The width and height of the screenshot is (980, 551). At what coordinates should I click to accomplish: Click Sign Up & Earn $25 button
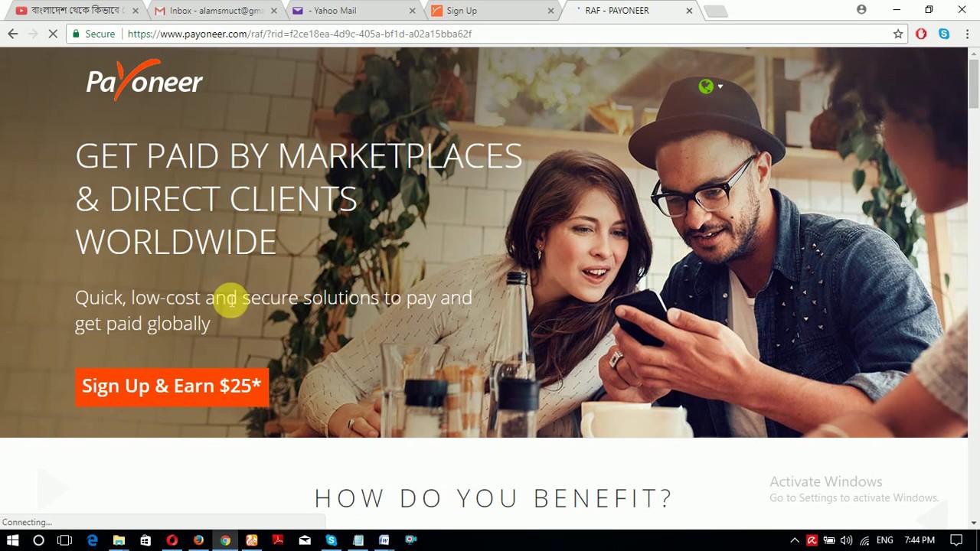(x=171, y=386)
